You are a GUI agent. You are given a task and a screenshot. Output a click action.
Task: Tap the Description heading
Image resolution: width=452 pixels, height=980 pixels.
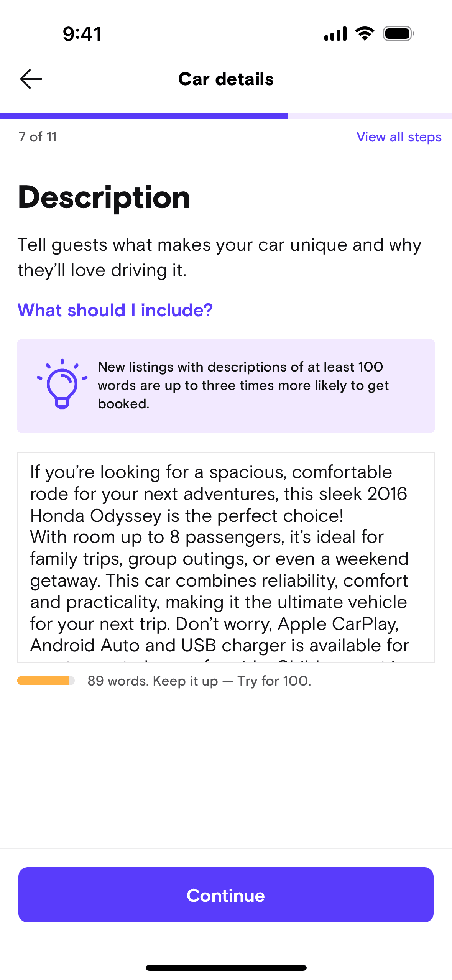(104, 197)
